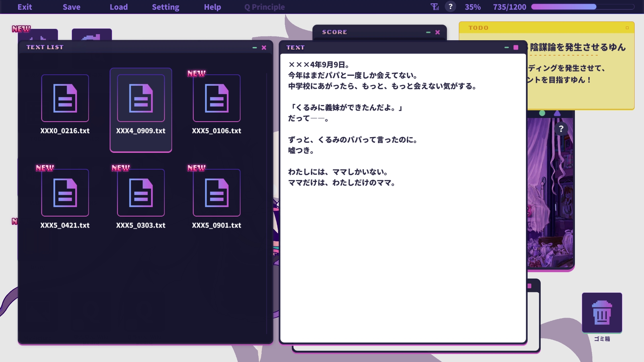Viewport: 644px width, 362px height.
Task: Open the XXX0_0216.txt file icon
Action: coord(65,98)
